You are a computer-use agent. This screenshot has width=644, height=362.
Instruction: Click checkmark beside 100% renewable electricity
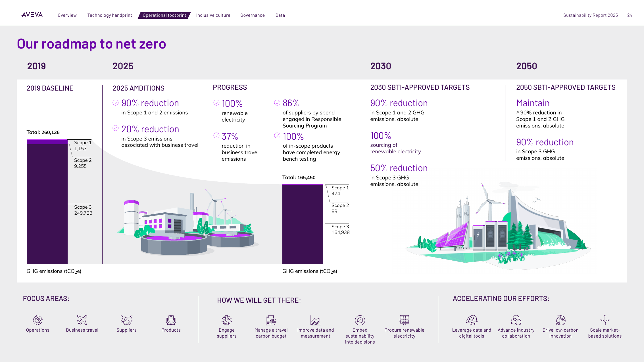[x=216, y=103]
